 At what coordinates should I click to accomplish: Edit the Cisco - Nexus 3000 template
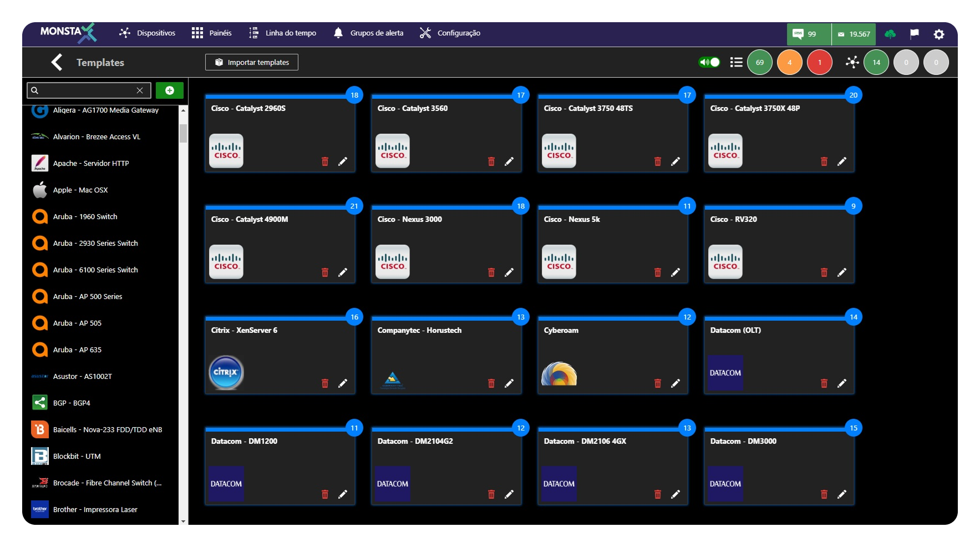click(509, 272)
